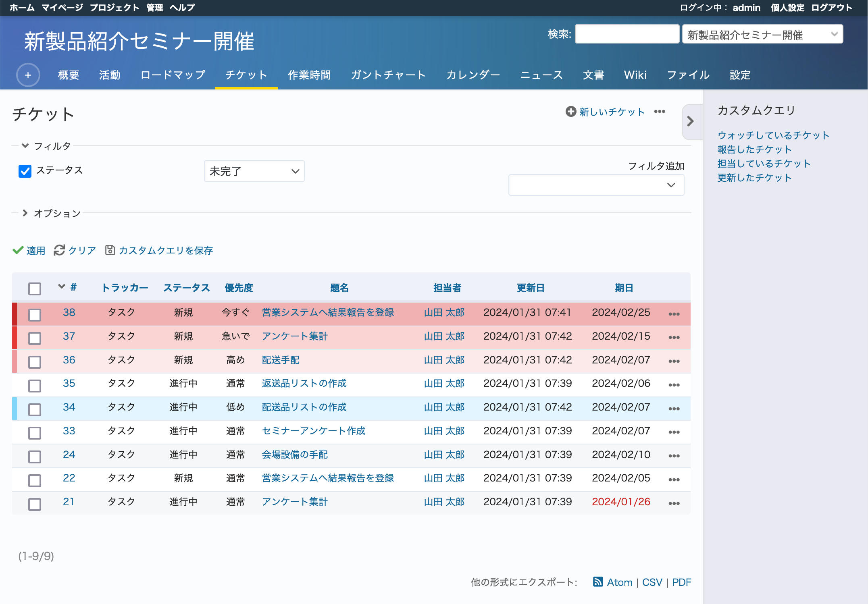Open the 未完了 status dropdown

[254, 171]
